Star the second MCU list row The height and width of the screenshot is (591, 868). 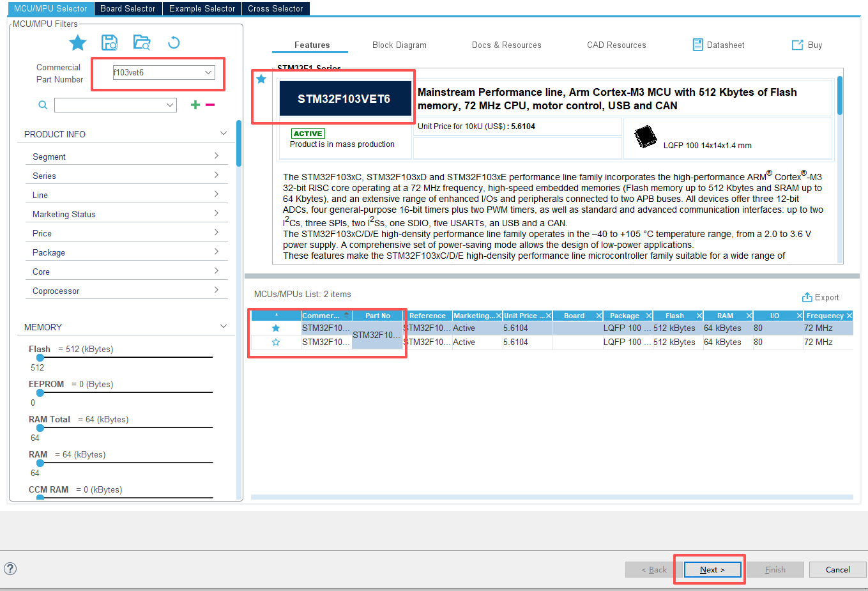click(x=276, y=342)
